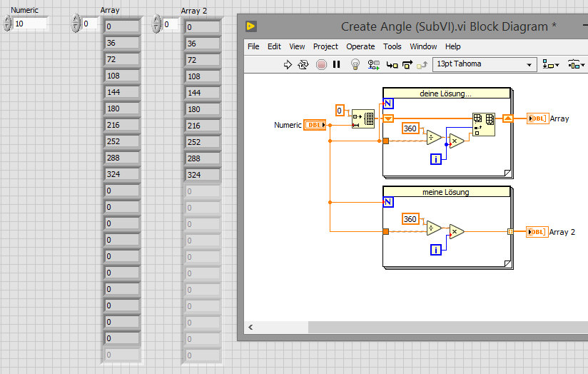Open the Distribute Objects dropdown
588x374 pixels.
click(x=576, y=64)
